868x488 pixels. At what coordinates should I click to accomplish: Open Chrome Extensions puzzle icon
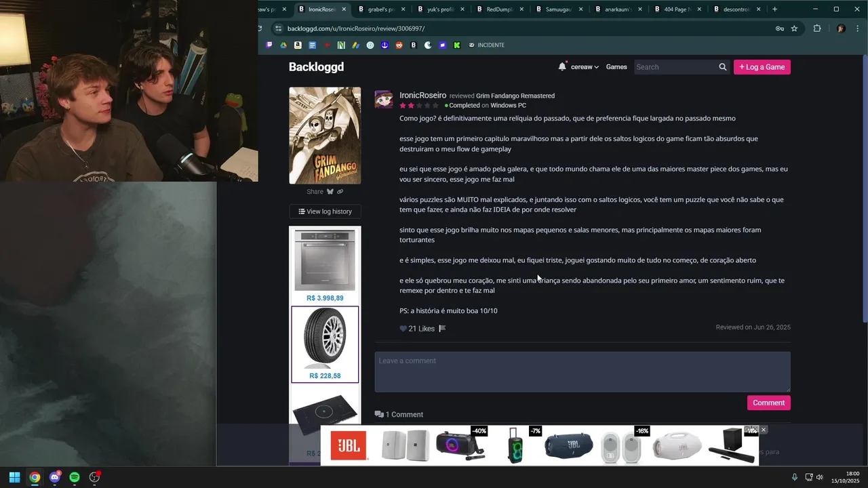pos(817,28)
